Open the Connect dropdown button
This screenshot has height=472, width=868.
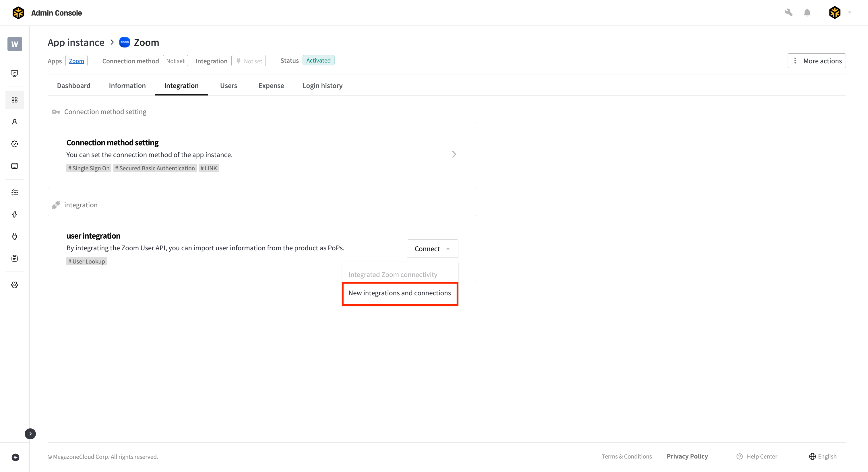click(432, 248)
